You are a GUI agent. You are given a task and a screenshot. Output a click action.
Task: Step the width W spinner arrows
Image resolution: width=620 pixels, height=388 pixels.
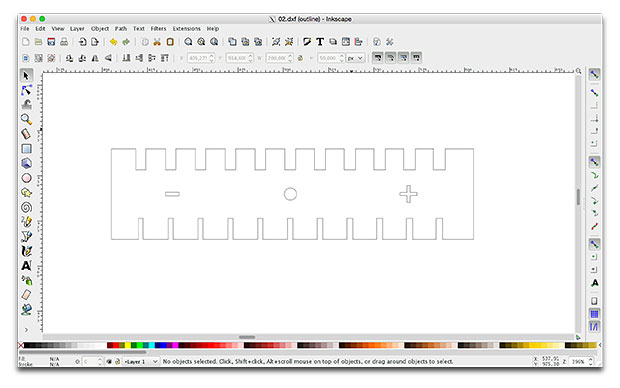tap(290, 58)
